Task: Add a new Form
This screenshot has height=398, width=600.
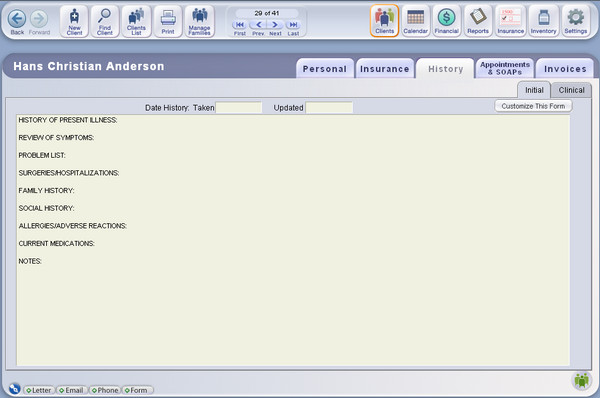Action: point(138,390)
